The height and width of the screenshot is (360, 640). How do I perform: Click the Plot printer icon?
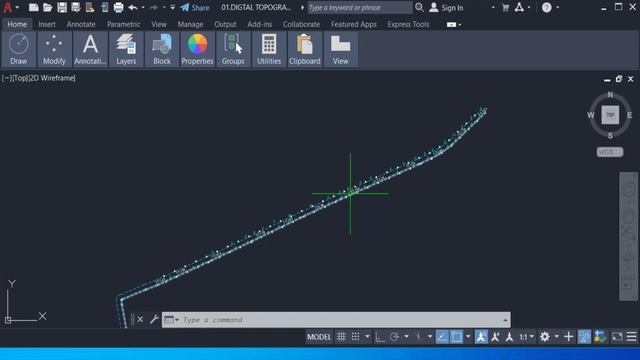tap(118, 7)
